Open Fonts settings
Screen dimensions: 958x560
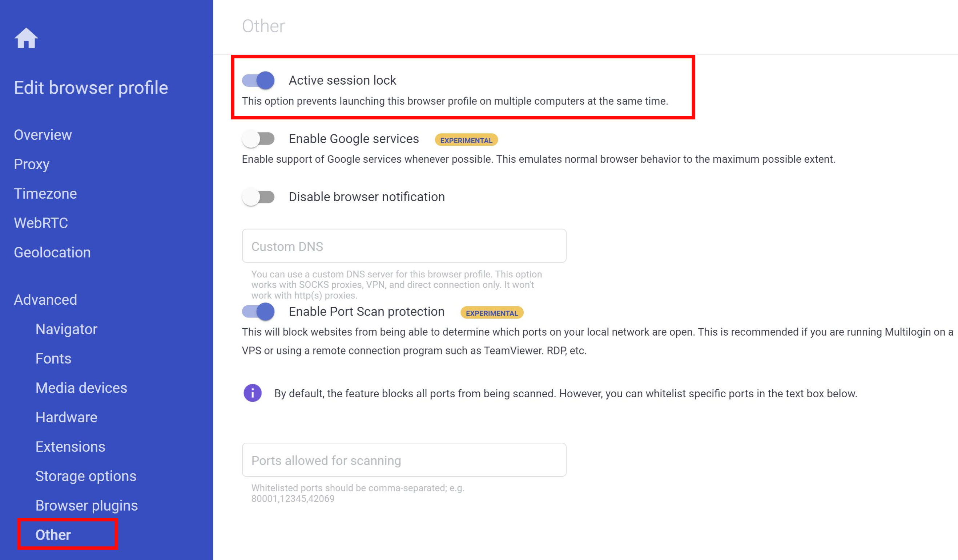point(53,358)
